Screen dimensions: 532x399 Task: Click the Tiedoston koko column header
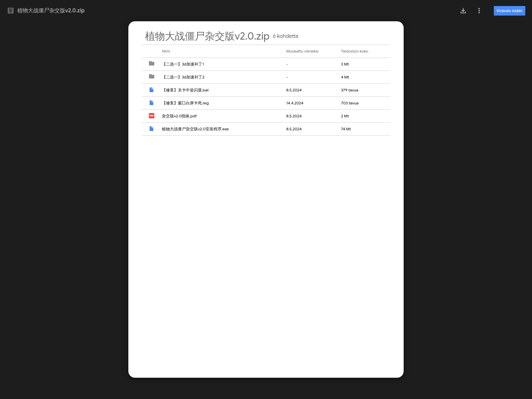point(354,51)
